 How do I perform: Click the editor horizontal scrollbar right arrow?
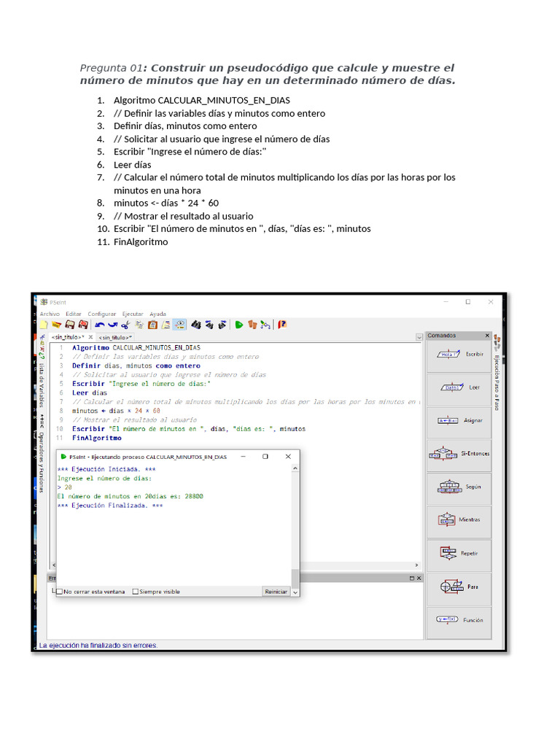point(416,565)
